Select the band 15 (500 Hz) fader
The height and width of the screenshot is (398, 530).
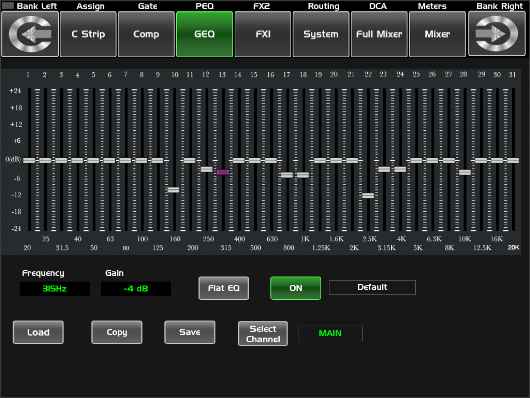tap(255, 160)
